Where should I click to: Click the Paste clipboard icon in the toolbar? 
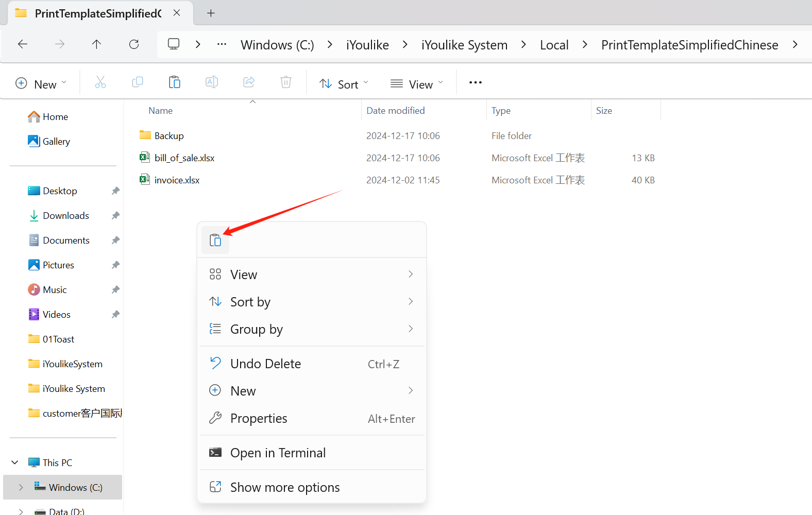pyautogui.click(x=175, y=82)
